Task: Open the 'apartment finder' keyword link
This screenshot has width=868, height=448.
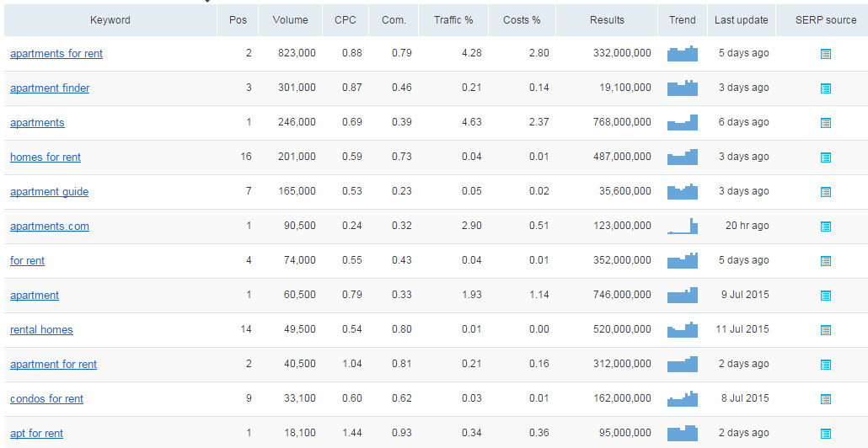Action: click(x=50, y=88)
